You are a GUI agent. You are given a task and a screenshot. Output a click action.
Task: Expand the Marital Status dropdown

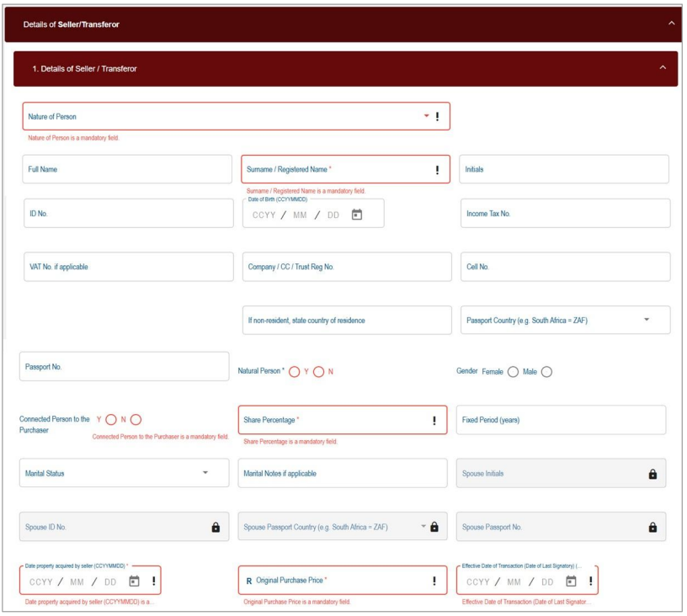point(205,473)
